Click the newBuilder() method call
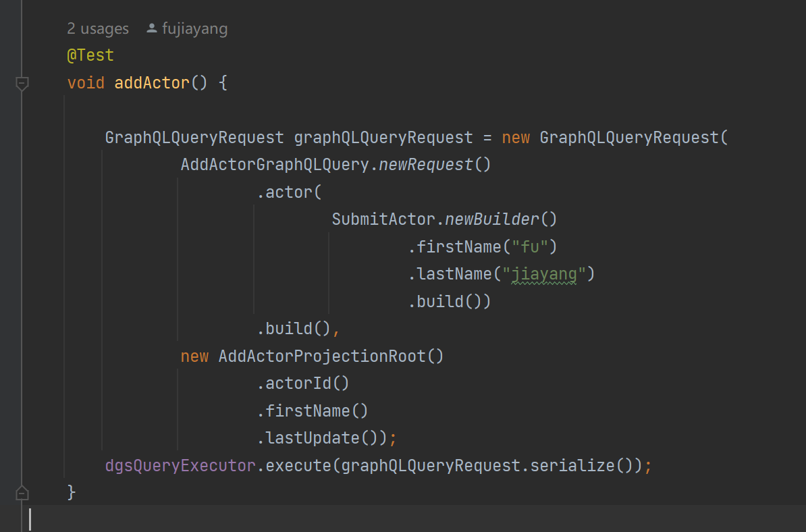Viewport: 806px width, 532px height. 491,219
